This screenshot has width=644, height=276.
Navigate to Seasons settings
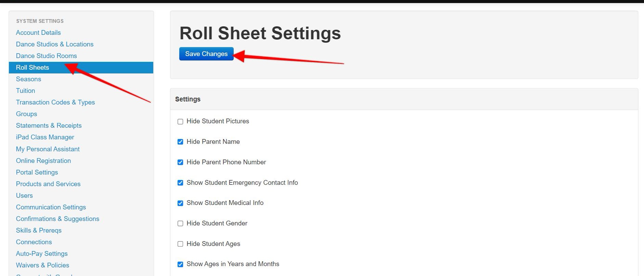(28, 79)
